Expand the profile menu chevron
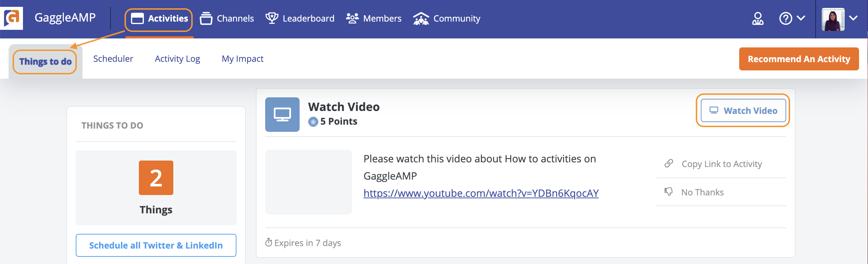868x264 pixels. click(853, 18)
